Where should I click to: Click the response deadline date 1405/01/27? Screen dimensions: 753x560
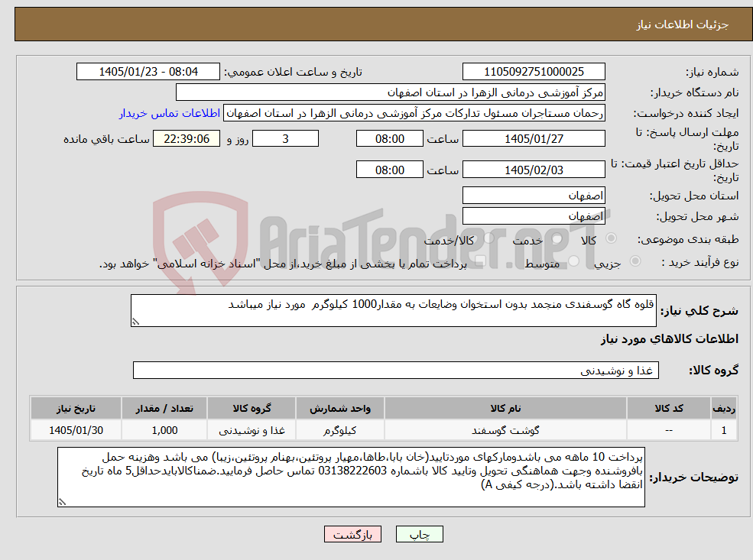pos(534,139)
